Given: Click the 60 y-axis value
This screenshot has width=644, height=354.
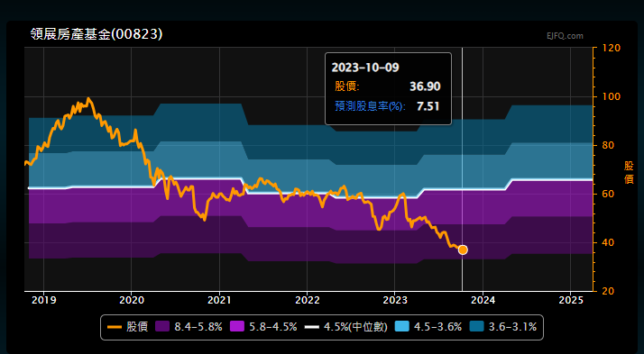Looking at the screenshot, I should pos(609,194).
